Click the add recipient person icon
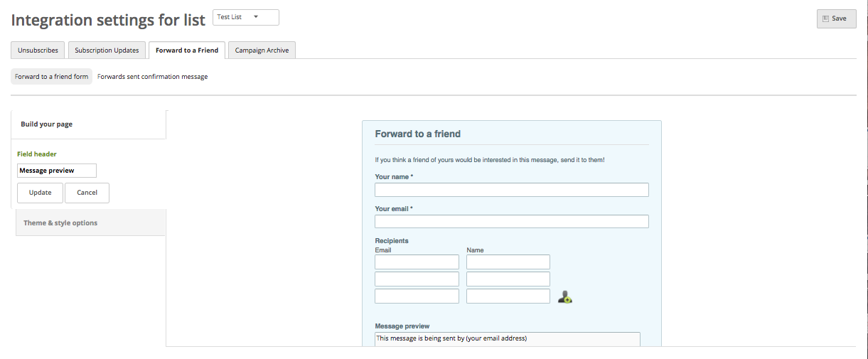The width and height of the screenshot is (868, 359). pyautogui.click(x=565, y=297)
